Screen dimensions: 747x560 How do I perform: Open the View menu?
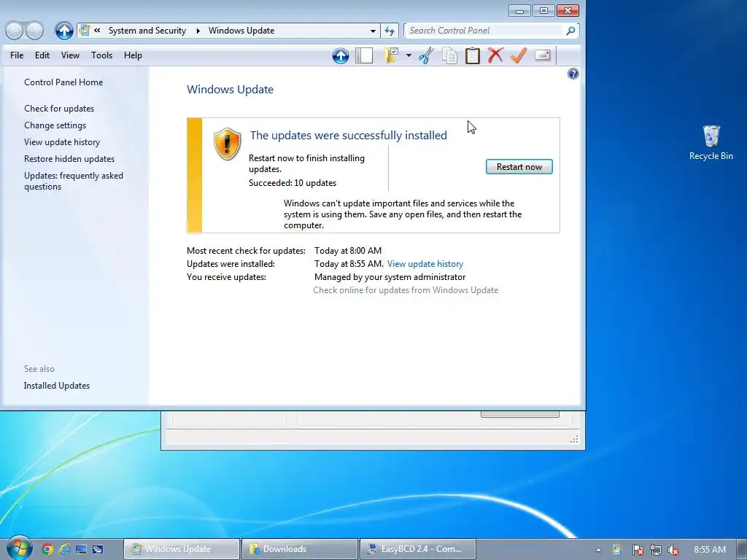coord(70,55)
